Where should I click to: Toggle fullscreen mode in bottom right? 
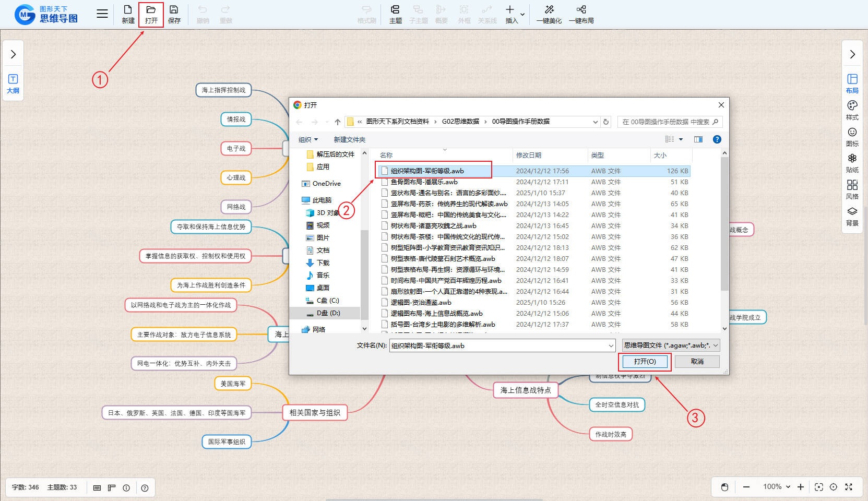pyautogui.click(x=849, y=487)
